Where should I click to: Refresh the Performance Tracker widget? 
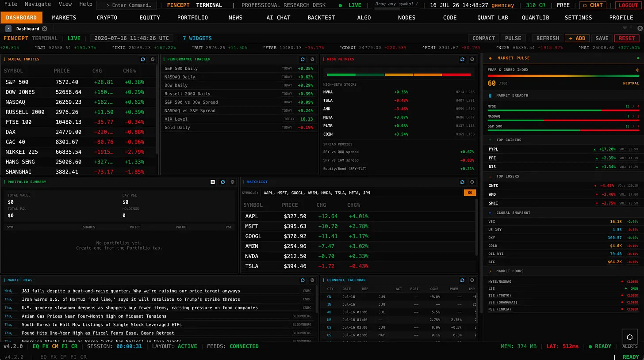303,59
